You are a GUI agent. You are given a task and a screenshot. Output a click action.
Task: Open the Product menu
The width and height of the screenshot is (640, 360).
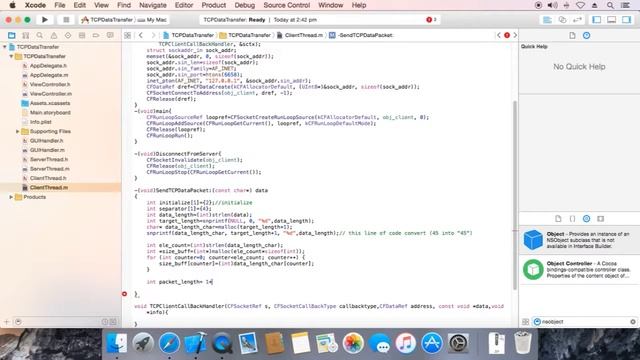point(213,5)
